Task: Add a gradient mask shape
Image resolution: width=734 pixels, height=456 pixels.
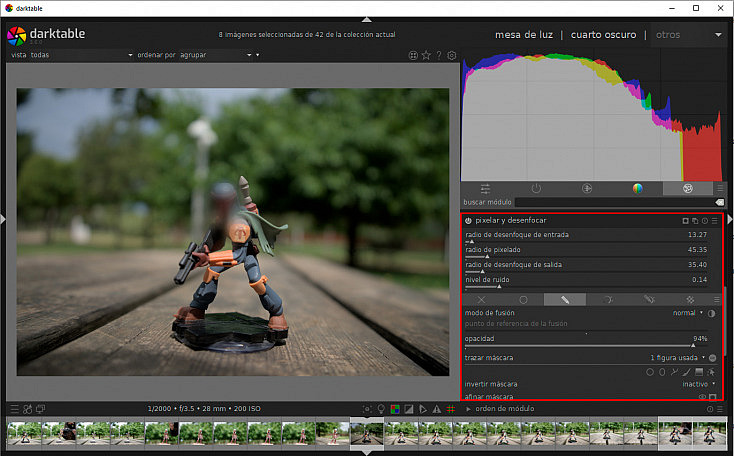Action: 699,372
